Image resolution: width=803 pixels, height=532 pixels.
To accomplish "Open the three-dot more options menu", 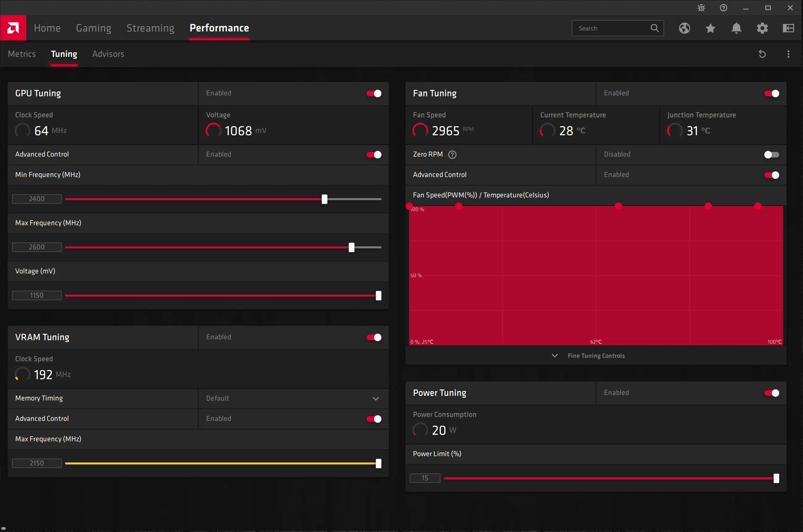I will point(788,54).
